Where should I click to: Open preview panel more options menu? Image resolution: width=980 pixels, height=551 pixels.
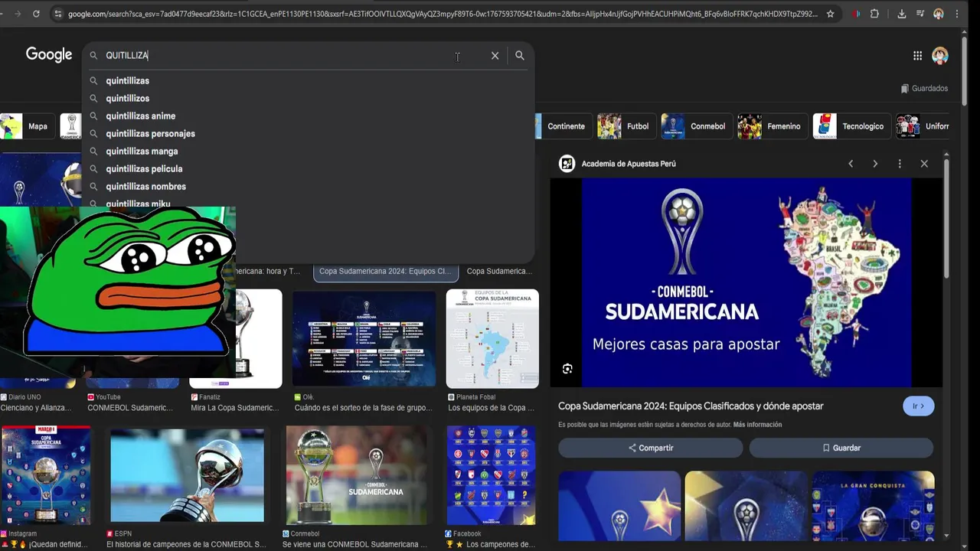tap(900, 164)
